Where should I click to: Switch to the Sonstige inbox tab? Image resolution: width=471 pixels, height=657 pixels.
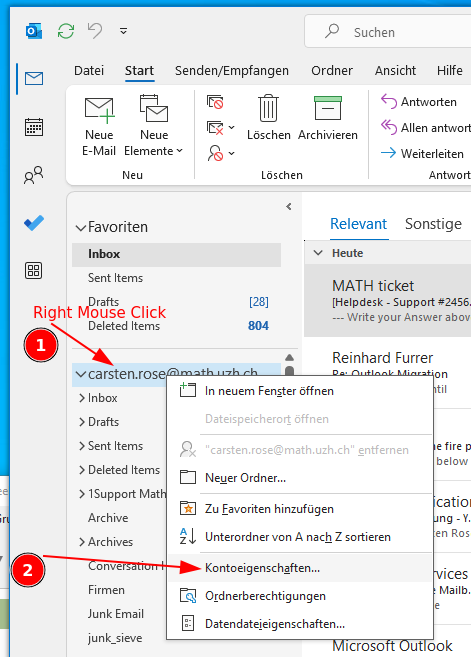click(x=433, y=224)
